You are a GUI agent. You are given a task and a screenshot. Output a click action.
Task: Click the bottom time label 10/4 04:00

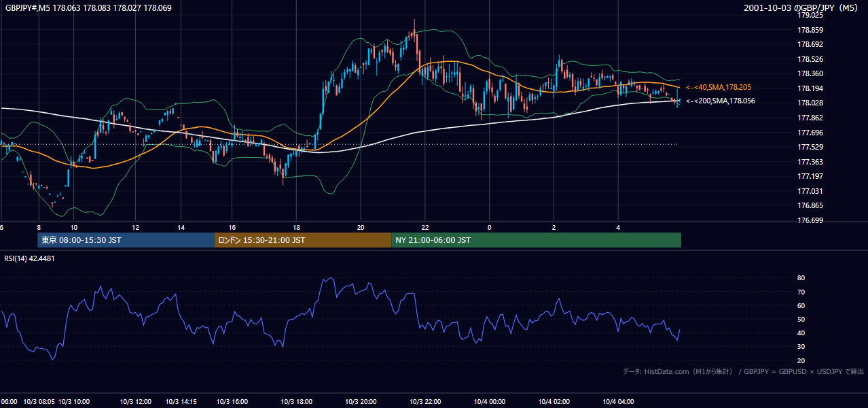coord(618,401)
